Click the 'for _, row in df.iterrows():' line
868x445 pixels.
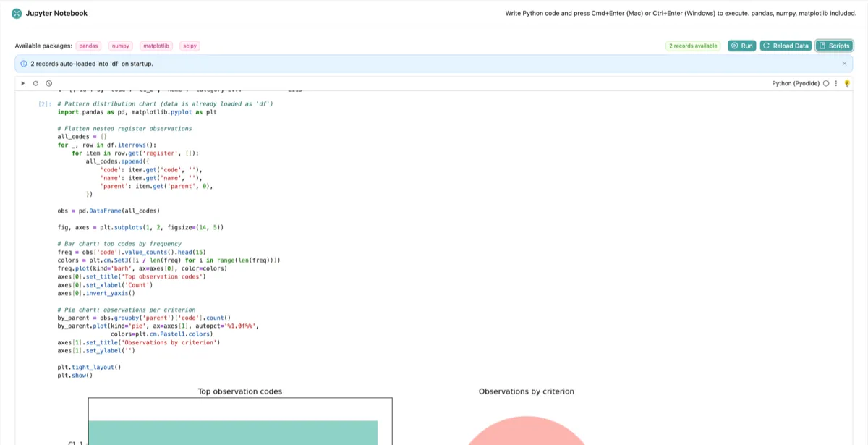tap(107, 145)
